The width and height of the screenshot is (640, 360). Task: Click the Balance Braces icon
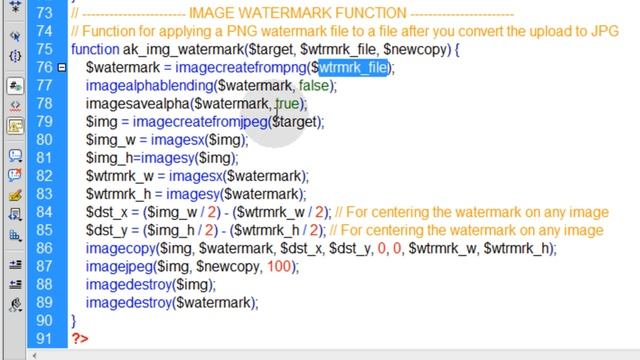click(x=15, y=56)
